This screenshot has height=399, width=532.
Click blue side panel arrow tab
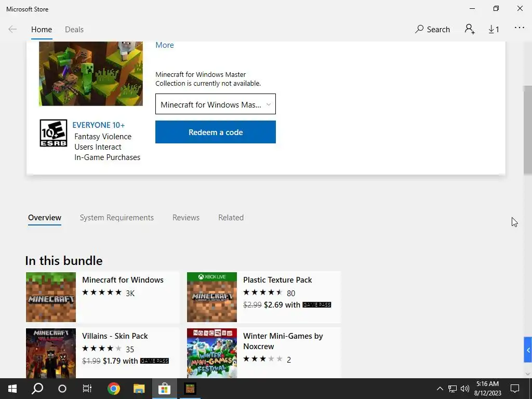(528, 350)
